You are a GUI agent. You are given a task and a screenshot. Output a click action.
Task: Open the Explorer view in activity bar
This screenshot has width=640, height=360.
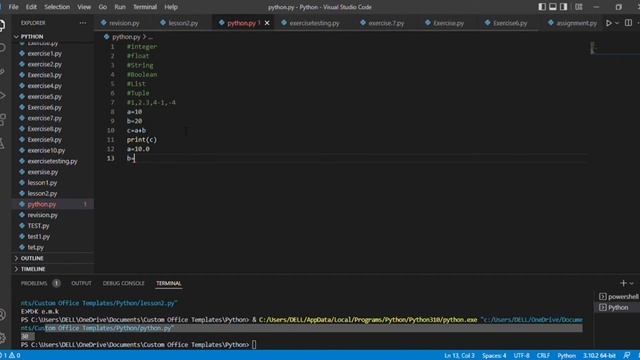[x=2, y=25]
